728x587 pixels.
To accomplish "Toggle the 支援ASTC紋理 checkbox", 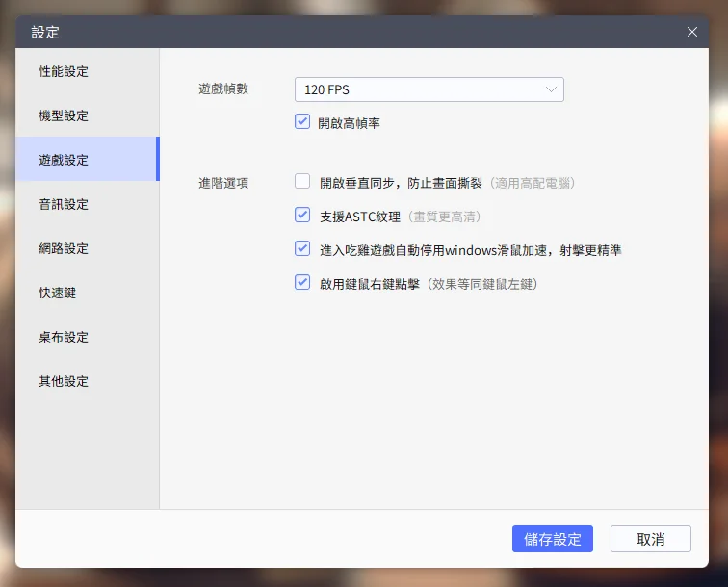I will click(x=302, y=215).
